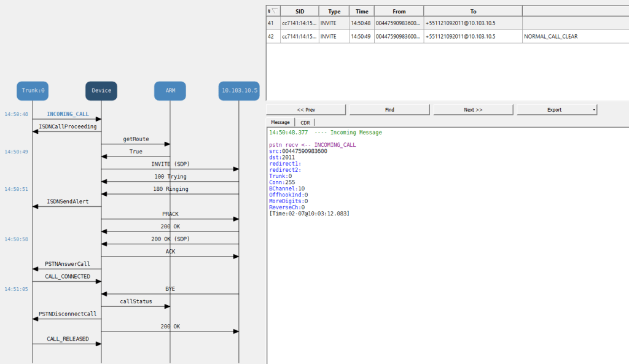
Task: Click the sort arrow in the # column header
Action: [274, 11]
